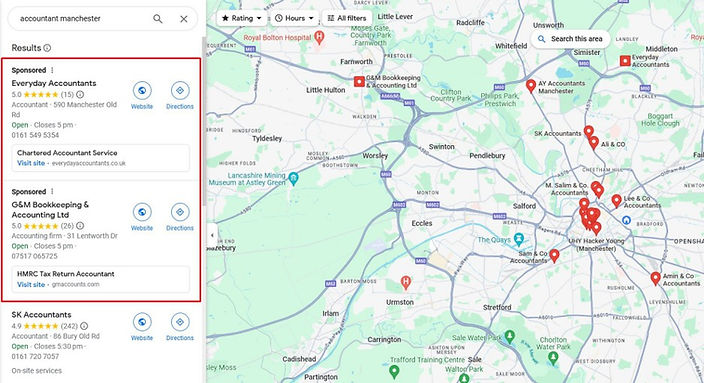
Task: Click Sale Water Park green marker
Action: [x=509, y=336]
